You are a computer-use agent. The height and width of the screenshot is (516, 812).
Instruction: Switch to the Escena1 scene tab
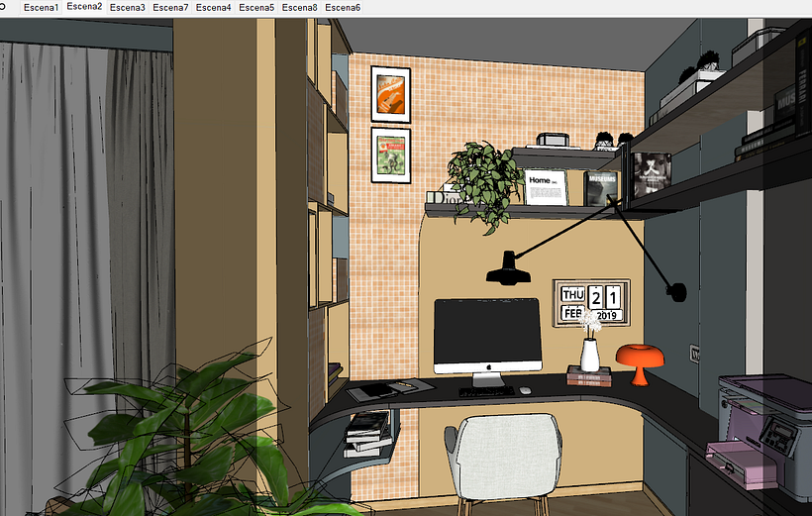41,7
